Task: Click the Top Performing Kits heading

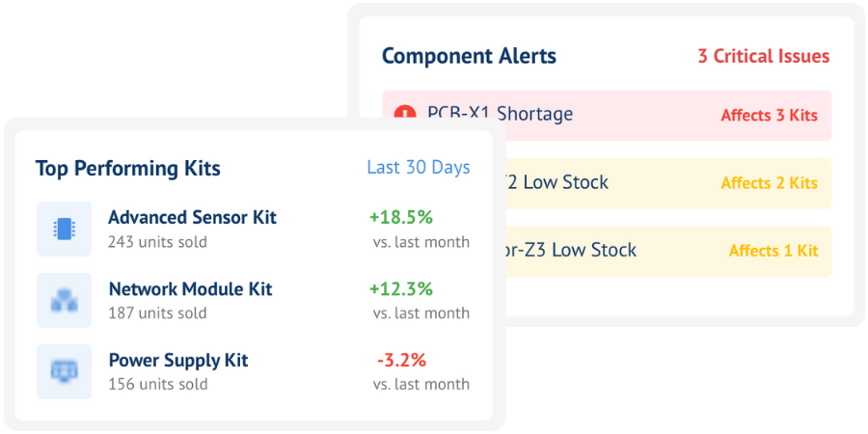Action: (127, 169)
